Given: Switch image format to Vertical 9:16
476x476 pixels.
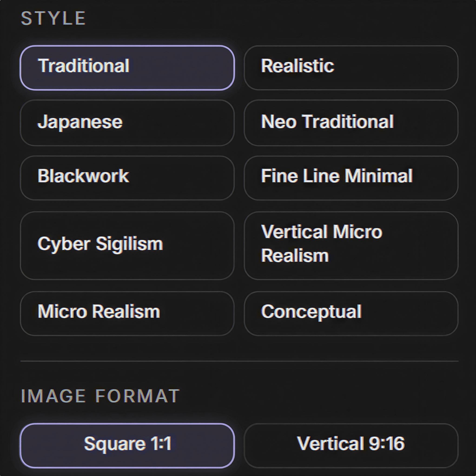Looking at the screenshot, I should coord(351,446).
